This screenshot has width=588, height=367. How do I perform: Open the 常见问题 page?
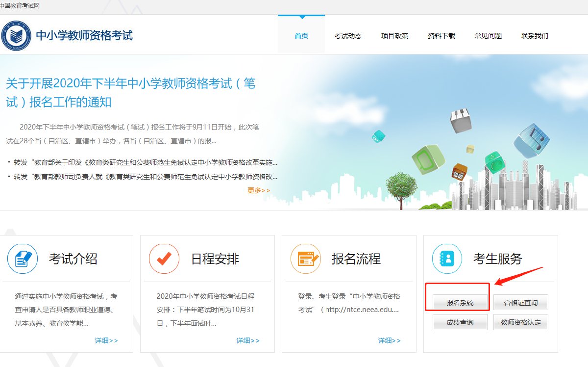(x=488, y=36)
